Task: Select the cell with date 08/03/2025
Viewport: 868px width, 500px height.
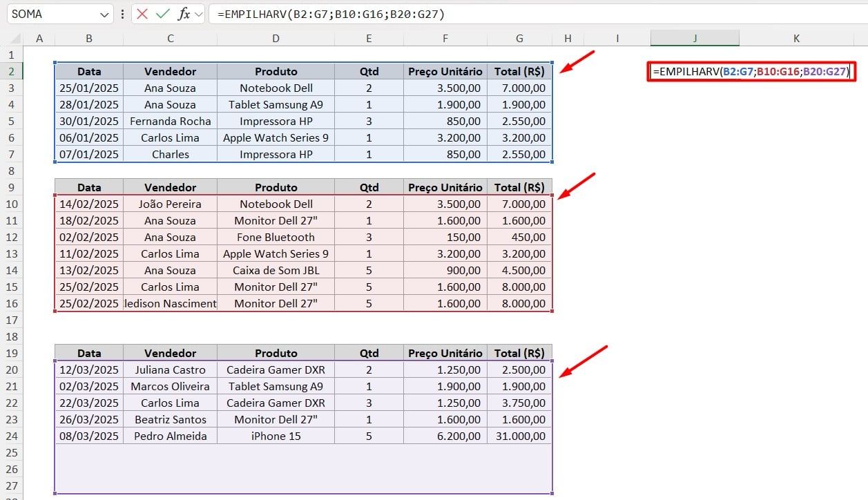Action: point(89,436)
